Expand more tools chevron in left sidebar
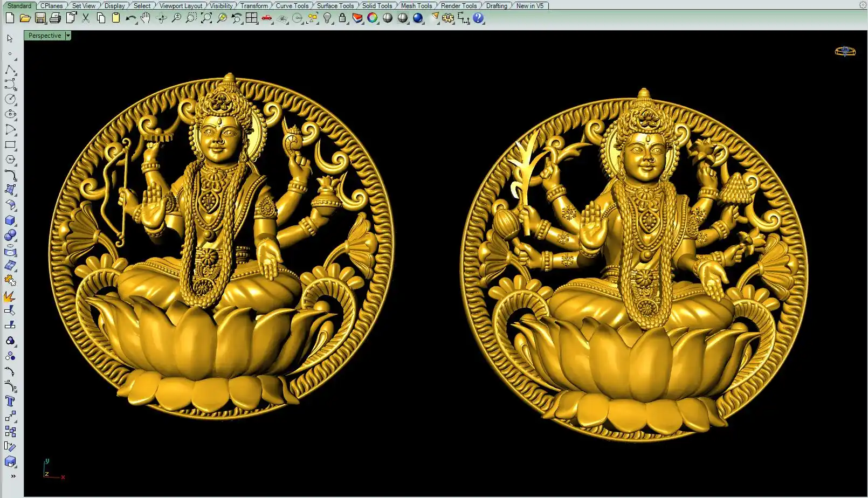The width and height of the screenshot is (868, 498). pyautogui.click(x=13, y=476)
